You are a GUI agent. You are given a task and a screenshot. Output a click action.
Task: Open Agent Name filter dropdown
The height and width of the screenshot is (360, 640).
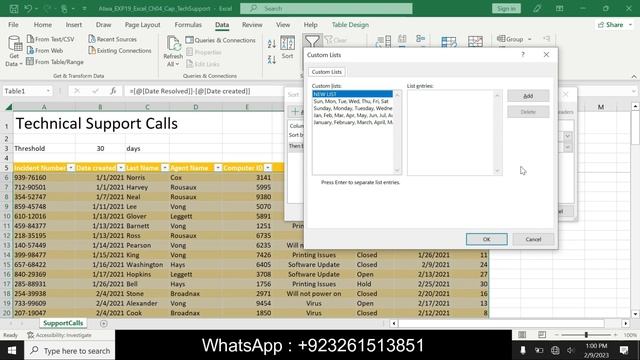coord(218,168)
